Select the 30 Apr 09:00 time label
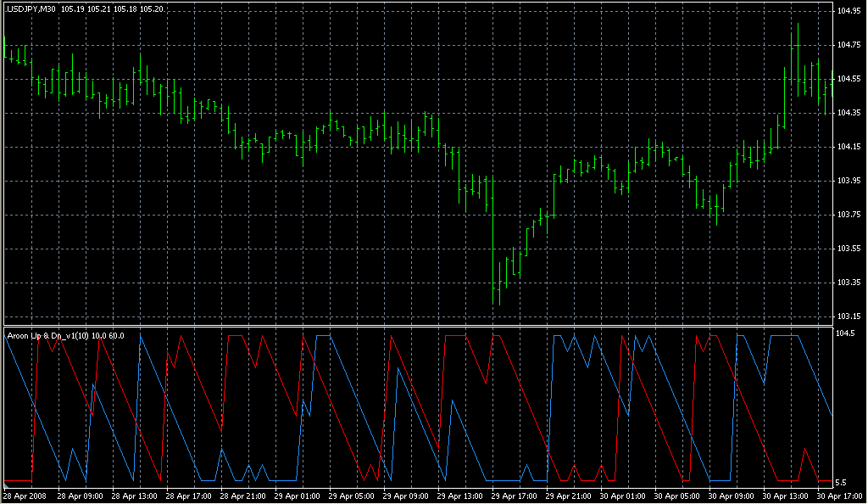868x504 pixels. click(732, 496)
